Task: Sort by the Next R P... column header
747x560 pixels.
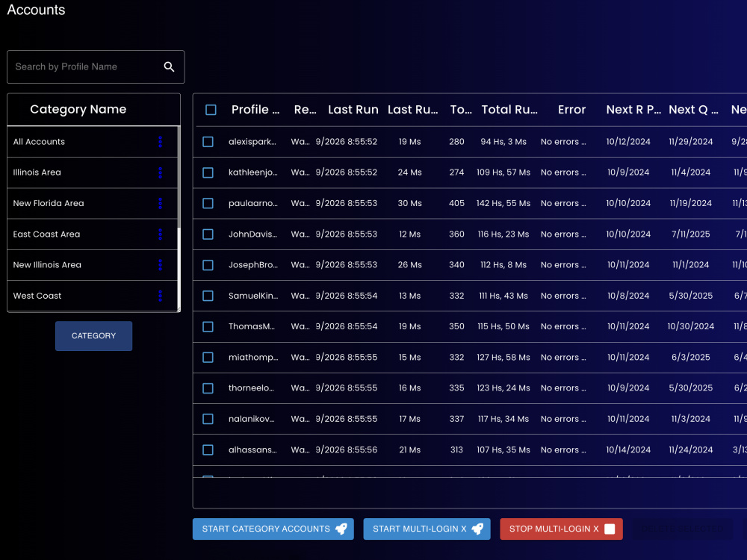Action: point(633,110)
